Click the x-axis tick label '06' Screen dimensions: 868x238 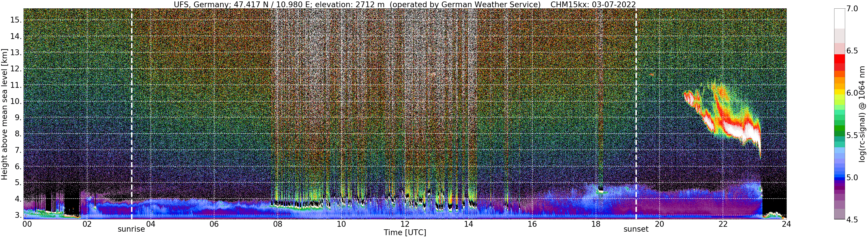[x=214, y=224]
